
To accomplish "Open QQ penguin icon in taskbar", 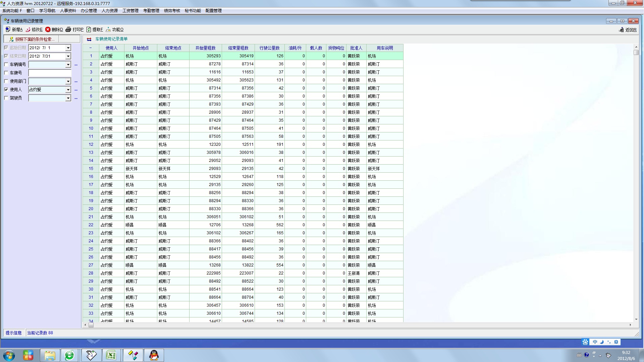I will pyautogui.click(x=154, y=355).
